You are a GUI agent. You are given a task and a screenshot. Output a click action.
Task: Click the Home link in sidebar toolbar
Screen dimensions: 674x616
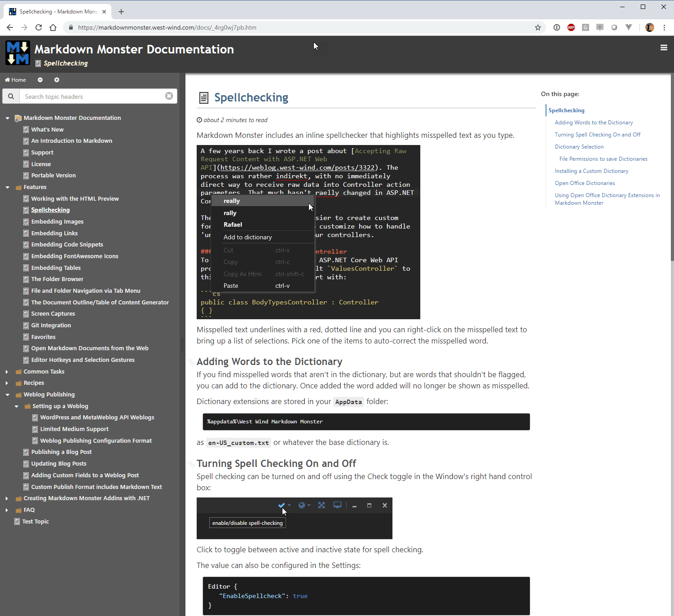coord(15,80)
